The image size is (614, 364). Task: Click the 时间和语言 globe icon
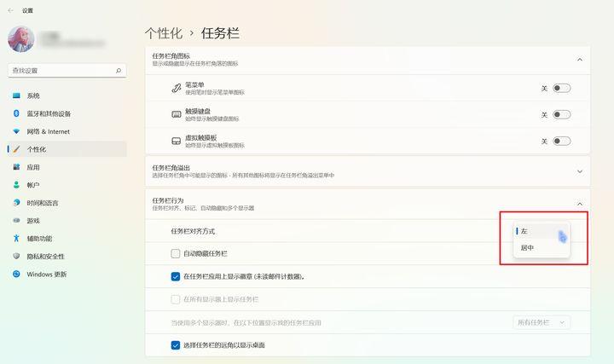(16, 203)
